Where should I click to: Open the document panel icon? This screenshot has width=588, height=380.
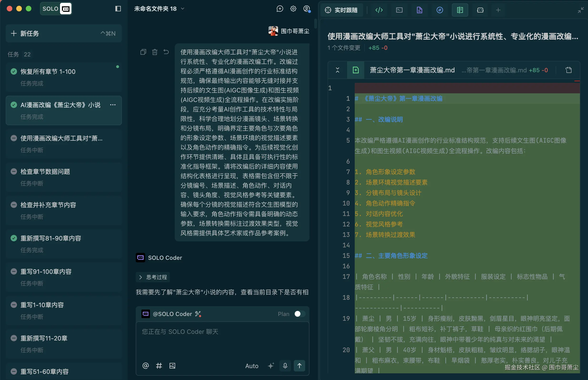(x=419, y=10)
